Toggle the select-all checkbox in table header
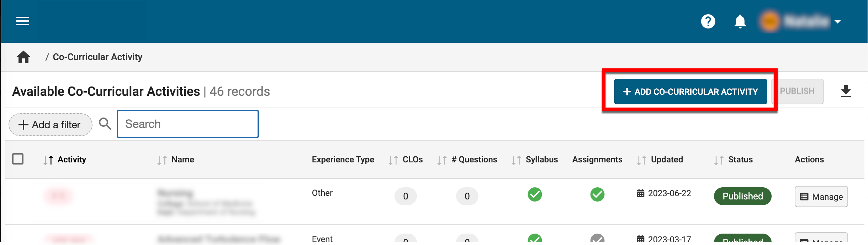The height and width of the screenshot is (245, 868). pos(18,159)
